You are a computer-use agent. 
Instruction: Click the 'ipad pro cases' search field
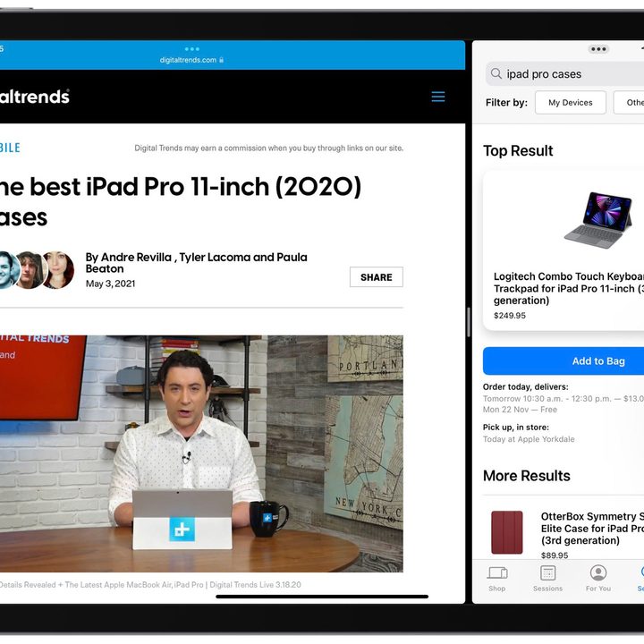(x=564, y=74)
